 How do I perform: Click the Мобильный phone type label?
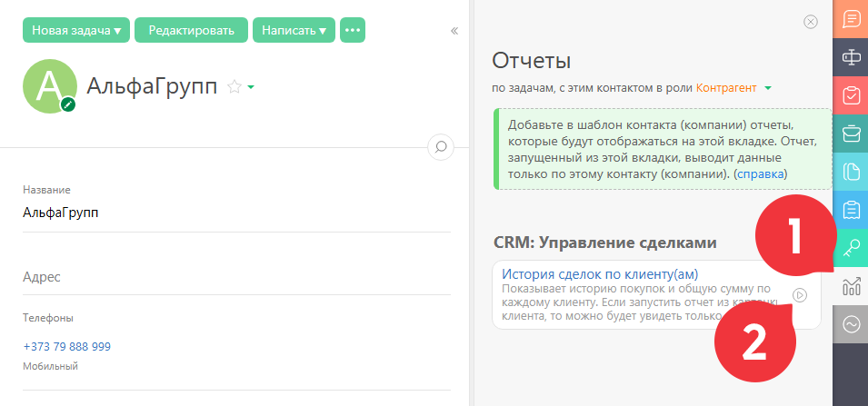(50, 366)
